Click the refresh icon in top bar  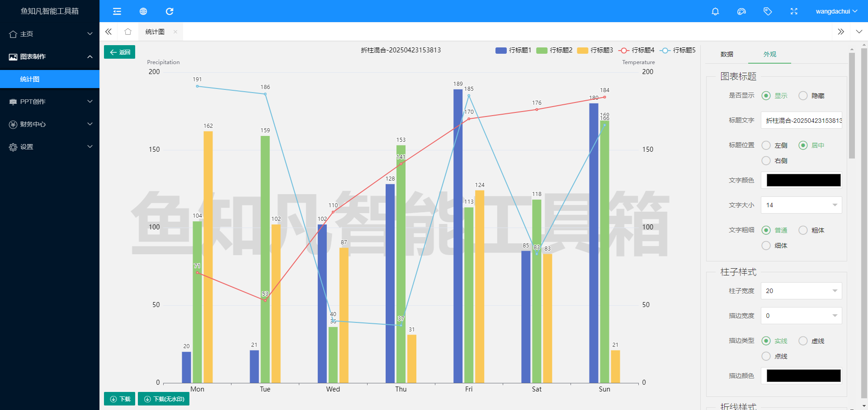click(170, 11)
